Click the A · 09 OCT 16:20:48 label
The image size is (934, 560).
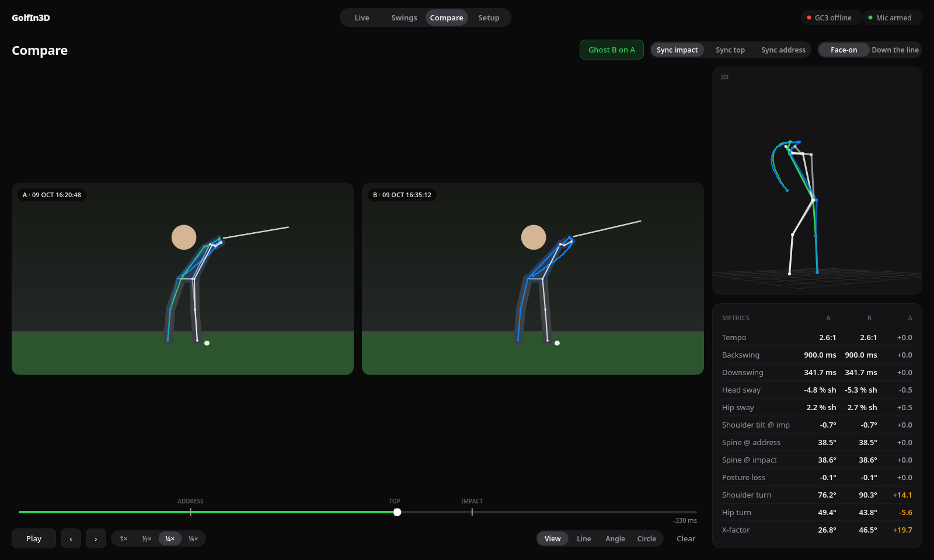[x=52, y=195]
